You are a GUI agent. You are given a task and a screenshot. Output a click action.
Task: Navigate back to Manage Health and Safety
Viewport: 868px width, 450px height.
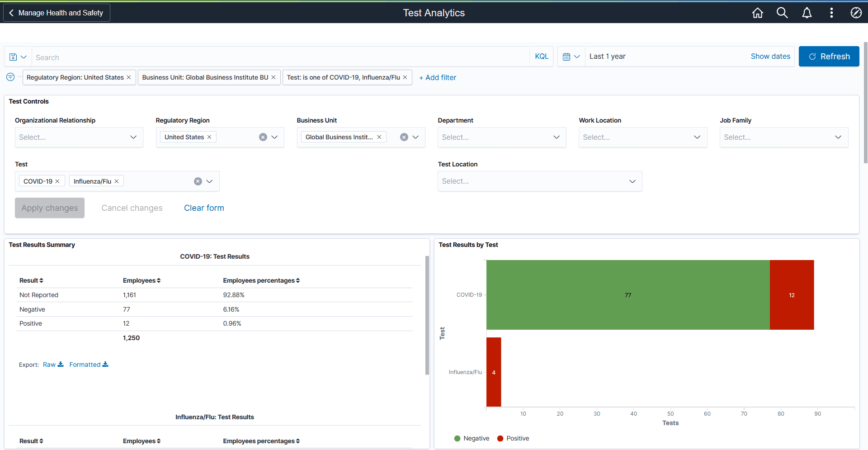pos(56,13)
